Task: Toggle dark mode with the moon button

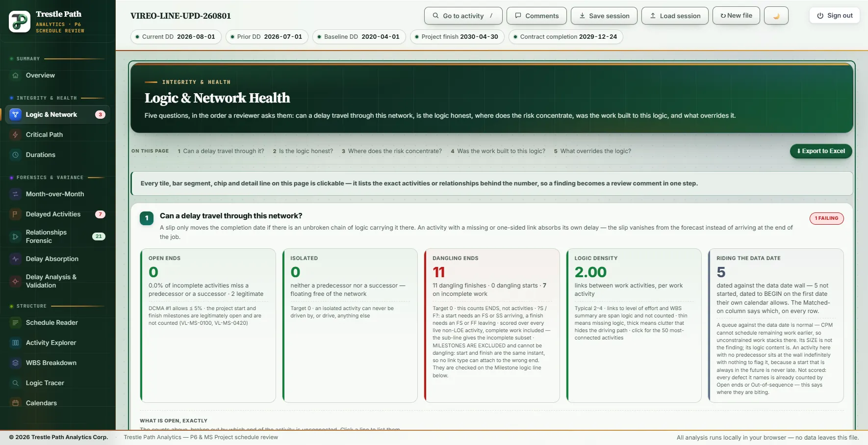Action: (x=776, y=16)
